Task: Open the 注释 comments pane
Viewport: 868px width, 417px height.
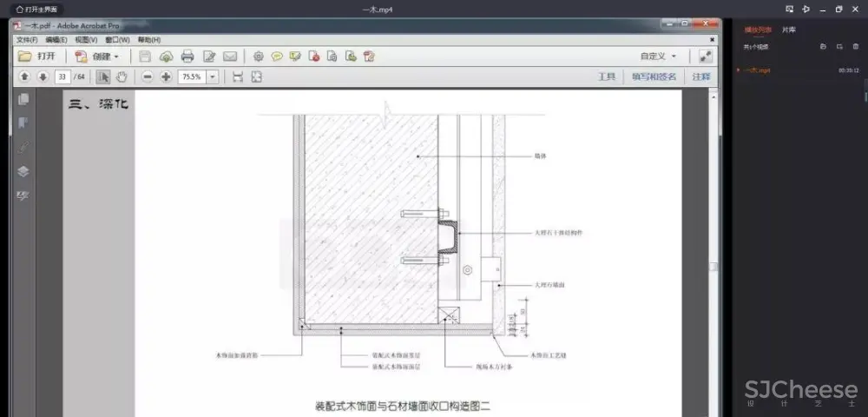Action: [x=700, y=76]
